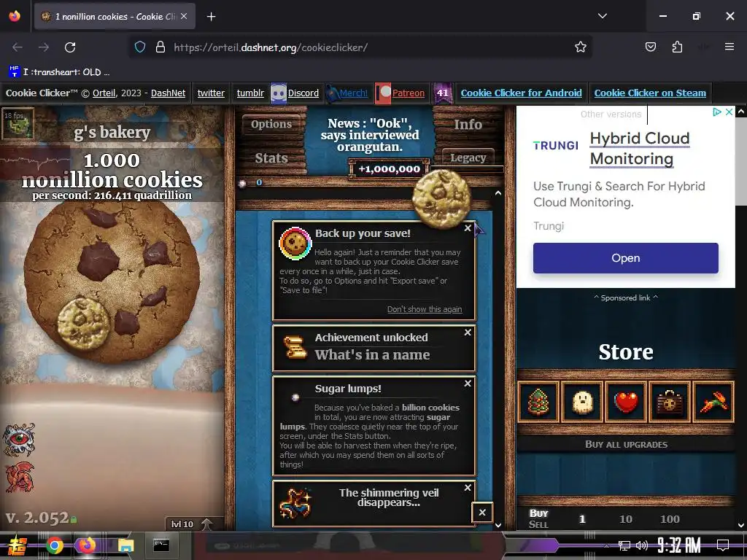Image resolution: width=747 pixels, height=560 pixels.
Task: Click the purple 41 ribbon badge
Action: pyautogui.click(x=443, y=93)
